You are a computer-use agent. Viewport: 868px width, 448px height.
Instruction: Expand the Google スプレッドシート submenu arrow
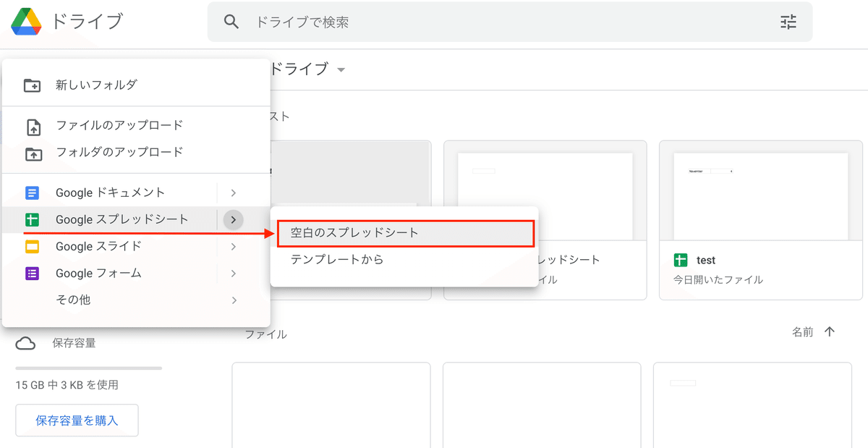(x=233, y=219)
